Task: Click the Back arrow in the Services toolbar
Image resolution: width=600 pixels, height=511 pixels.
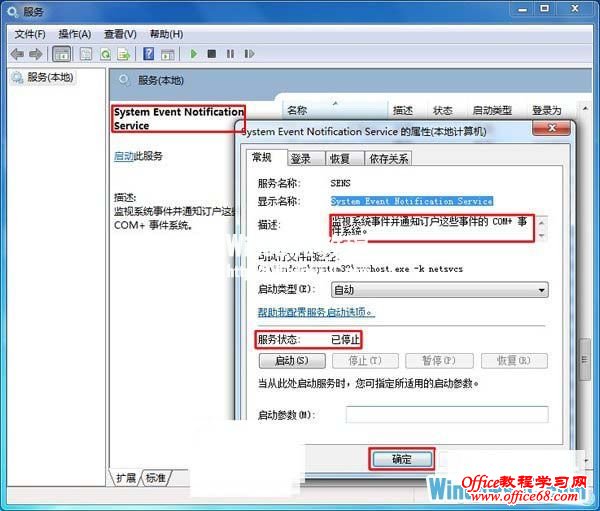Action: point(18,54)
